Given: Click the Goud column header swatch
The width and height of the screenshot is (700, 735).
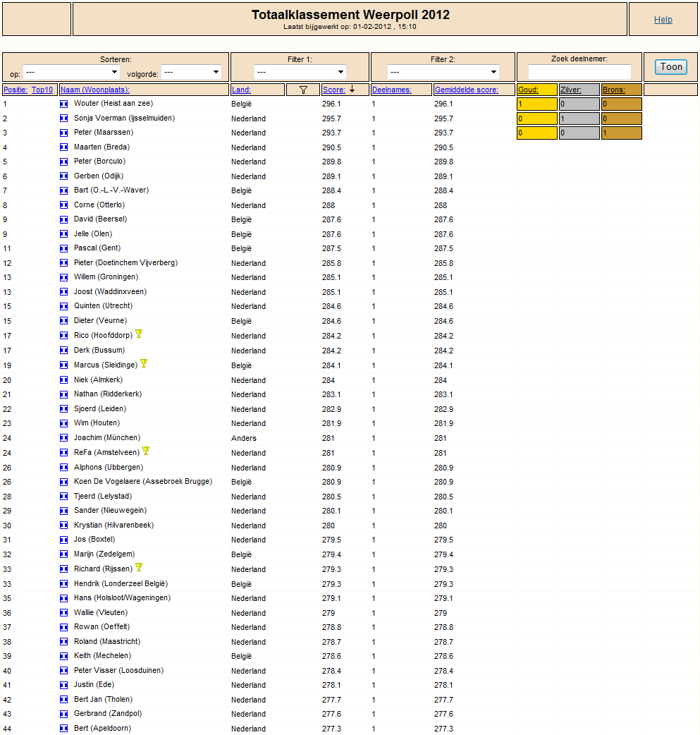Looking at the screenshot, I should [536, 90].
